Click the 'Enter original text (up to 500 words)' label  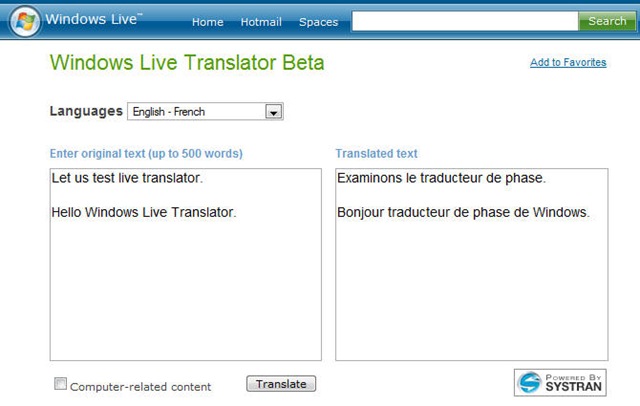146,154
